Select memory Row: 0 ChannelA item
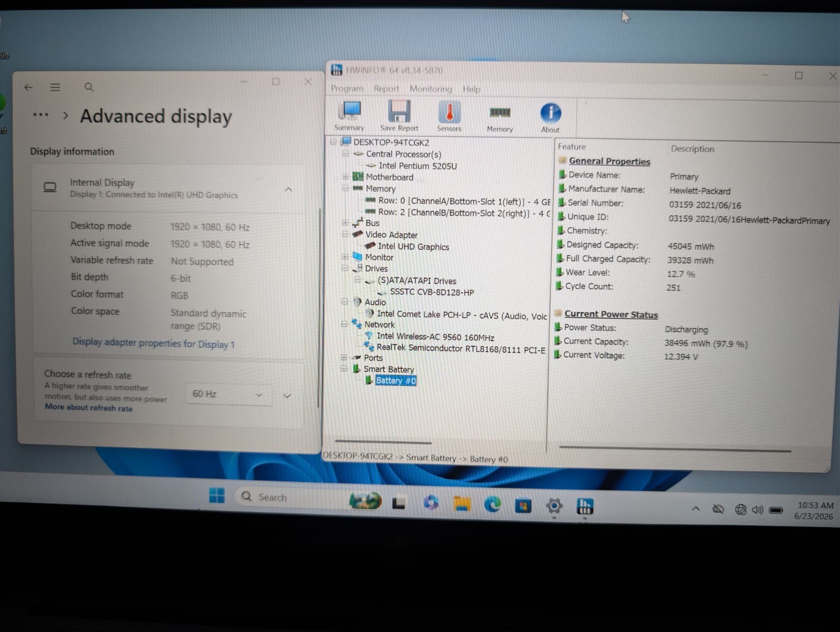840x632 pixels. (464, 201)
